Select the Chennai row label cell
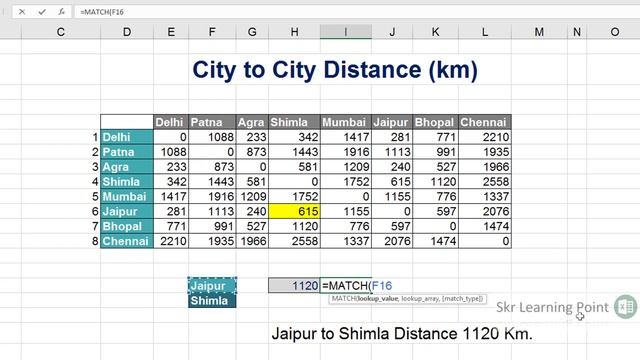This screenshot has width=640, height=360. tap(127, 241)
